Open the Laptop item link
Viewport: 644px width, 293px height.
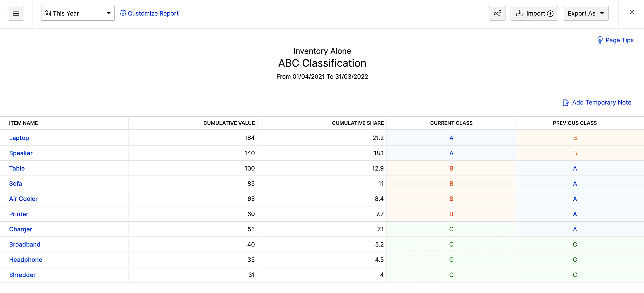point(19,138)
